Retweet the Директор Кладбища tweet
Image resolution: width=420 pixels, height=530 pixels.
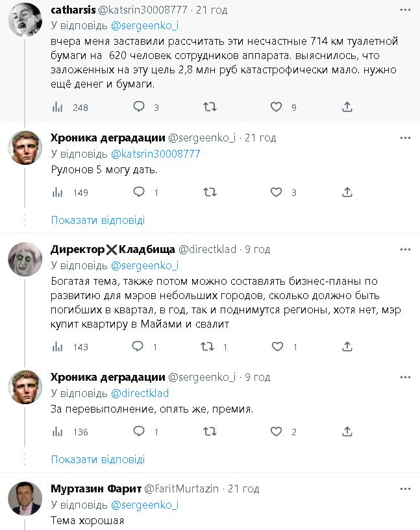click(x=207, y=346)
